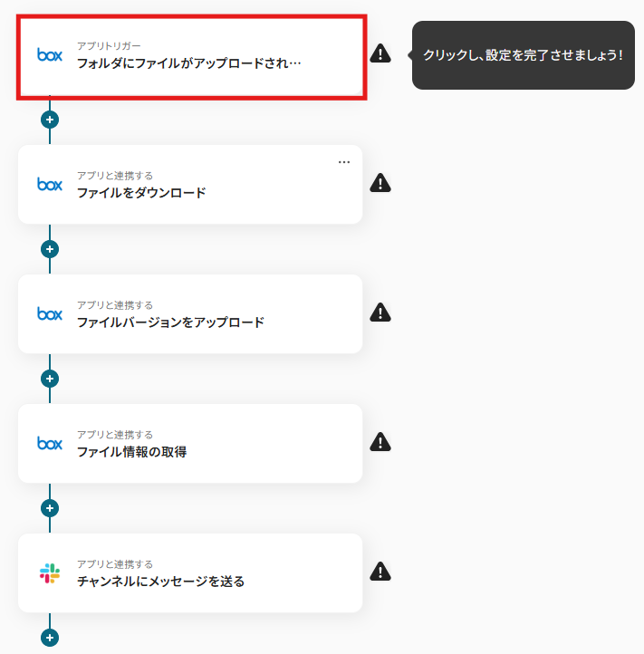Screen dimensions: 644x654
Task: Click the クリックし、設定を完了させましょう! tooltip
Action: [523, 55]
